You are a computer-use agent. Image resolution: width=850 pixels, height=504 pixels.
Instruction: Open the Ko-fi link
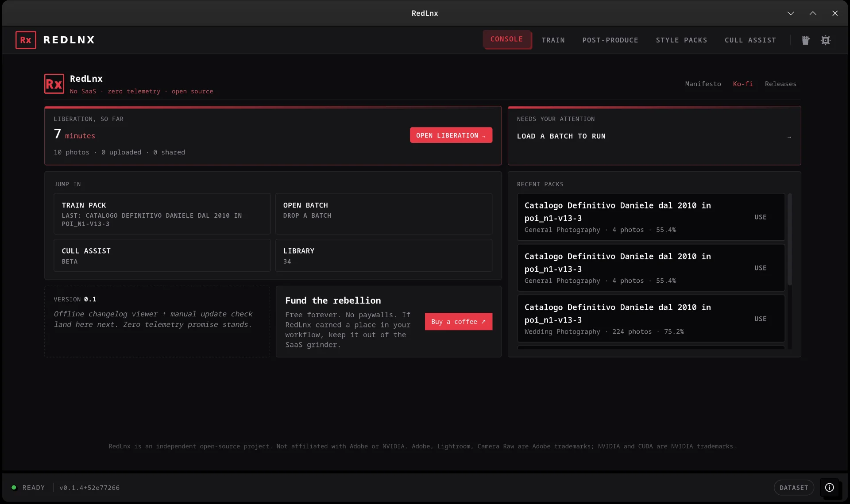pos(742,84)
